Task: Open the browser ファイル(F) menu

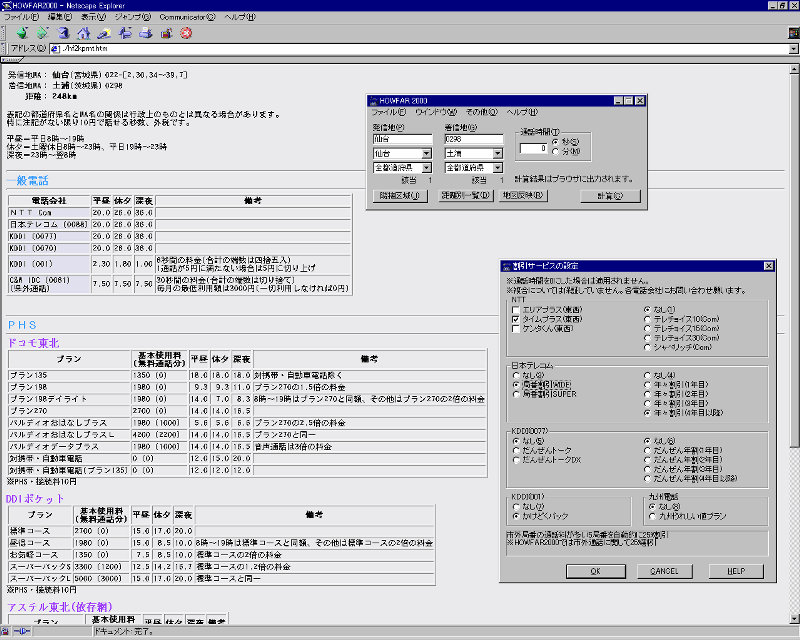Action: 21,17
